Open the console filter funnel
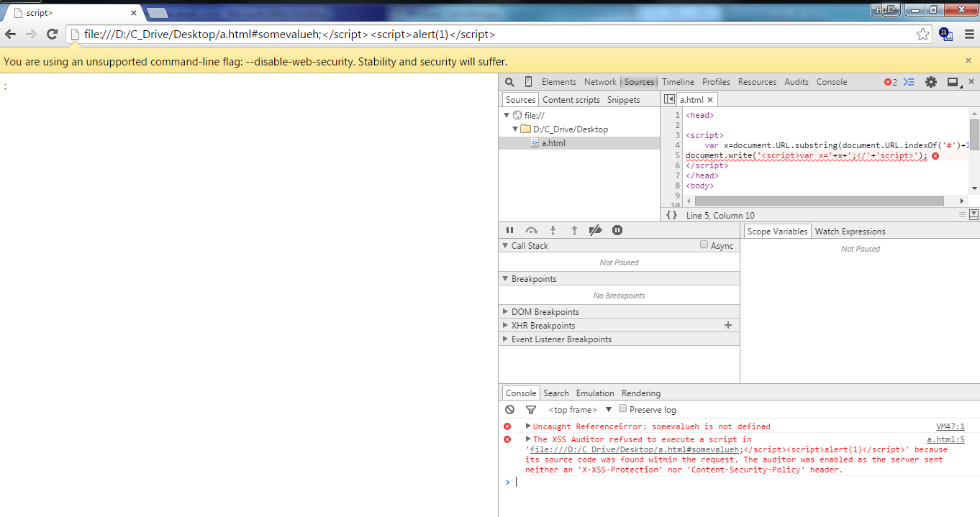The height and width of the screenshot is (517, 980). click(x=531, y=409)
